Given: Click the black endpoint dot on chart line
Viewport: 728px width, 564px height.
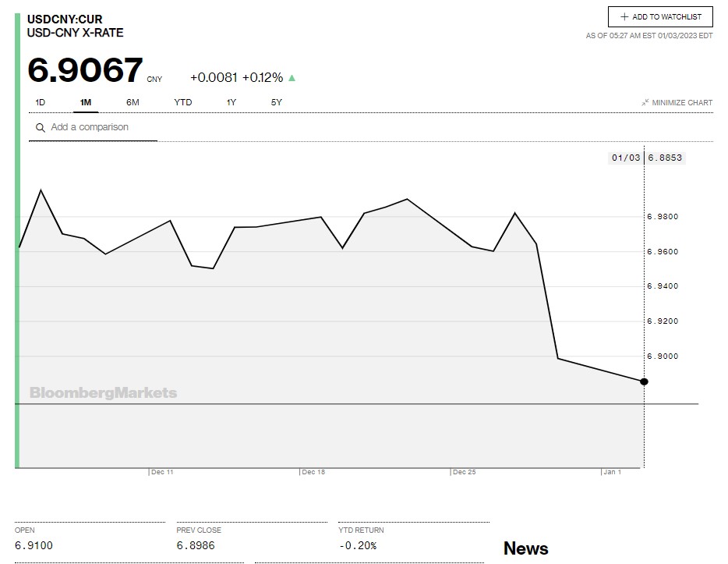Looking at the screenshot, I should 644,381.
